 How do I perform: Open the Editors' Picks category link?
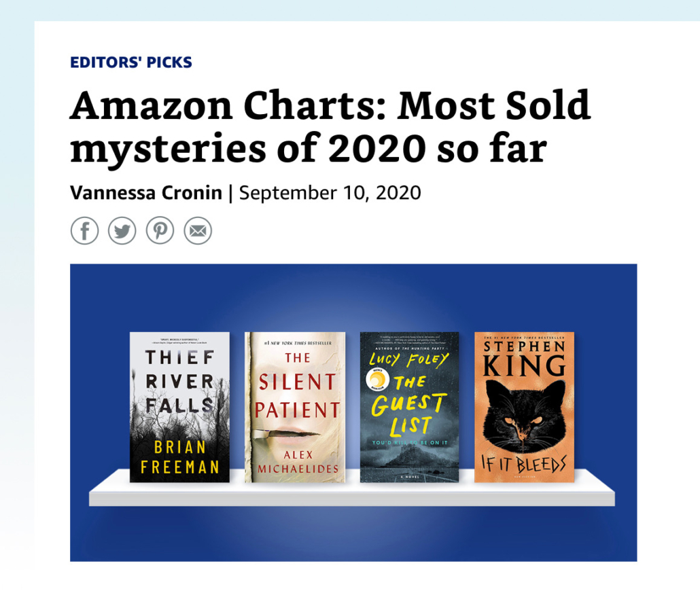tap(131, 62)
